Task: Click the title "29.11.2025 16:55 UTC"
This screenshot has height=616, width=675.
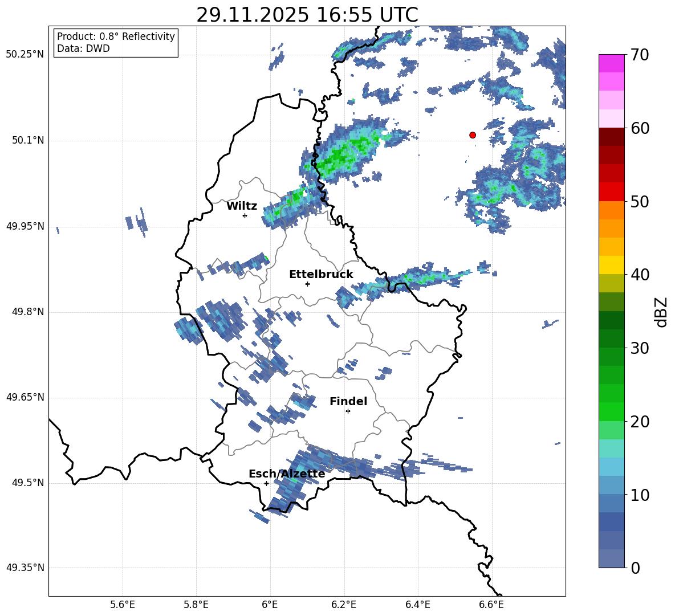Action: pyautogui.click(x=307, y=15)
